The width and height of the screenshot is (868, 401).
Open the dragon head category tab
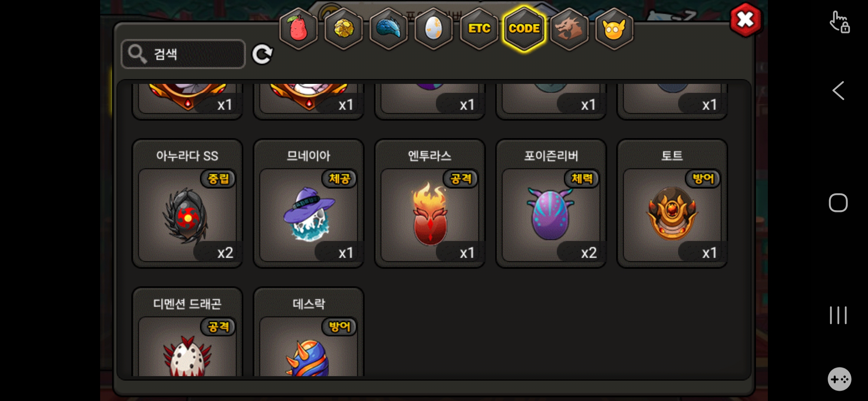pos(569,29)
